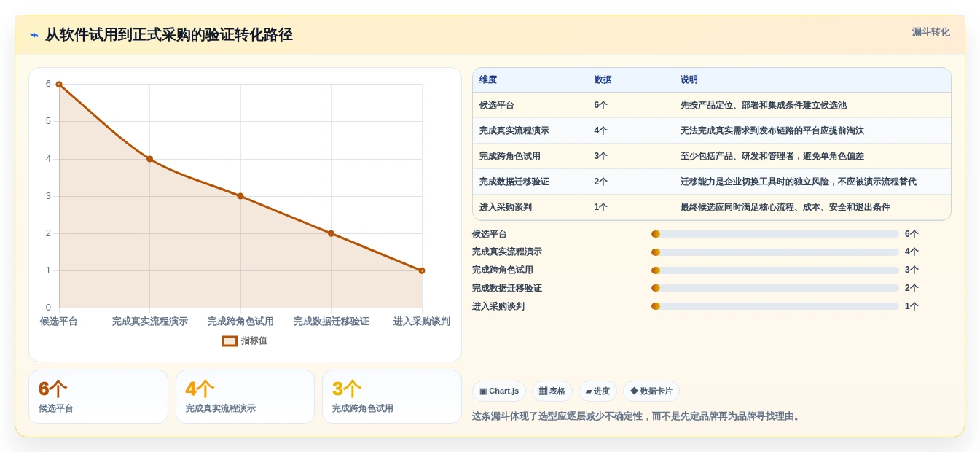This screenshot has height=452, width=980.
Task: Open the 3个 完成跨角色试用 data card
Action: pyautogui.click(x=392, y=397)
